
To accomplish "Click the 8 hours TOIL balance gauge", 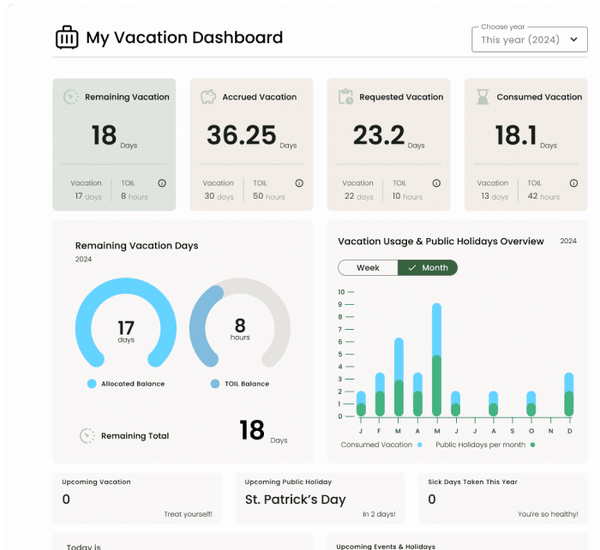I will click(x=240, y=323).
